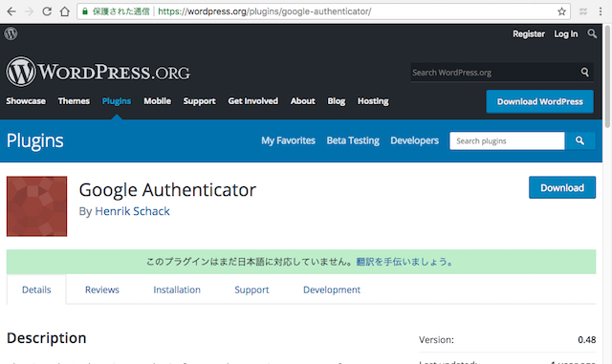The image size is (612, 364).
Task: Open the top bar search magnifier icon
Action: pos(592,33)
